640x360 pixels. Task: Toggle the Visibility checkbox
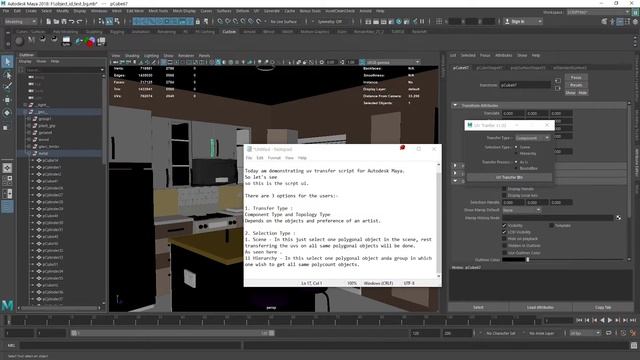coord(504,225)
